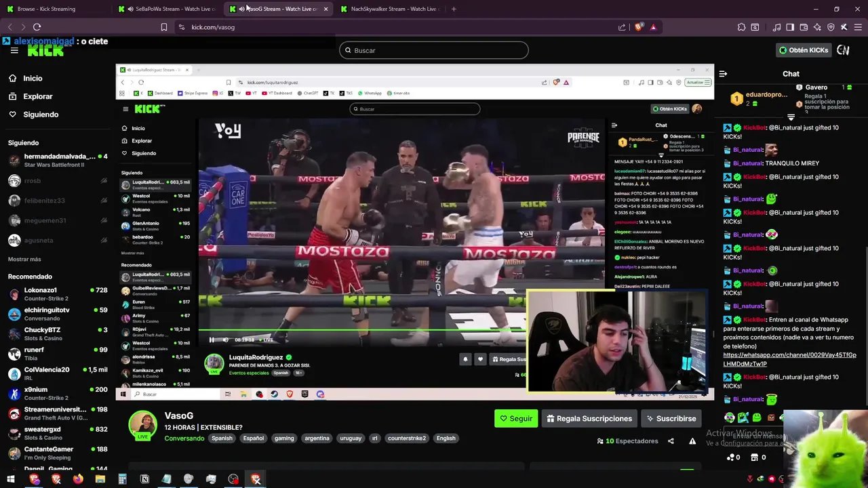The height and width of the screenshot is (488, 868).
Task: Select the Español tag
Action: [254, 439]
